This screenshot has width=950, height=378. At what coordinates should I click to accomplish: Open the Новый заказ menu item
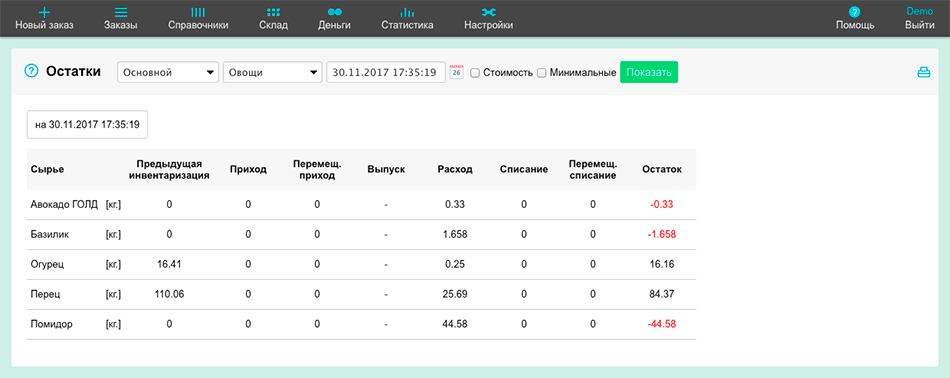(x=44, y=25)
